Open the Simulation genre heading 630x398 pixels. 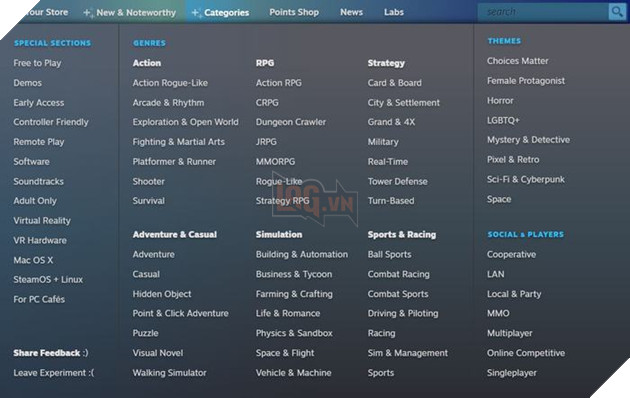click(x=279, y=235)
